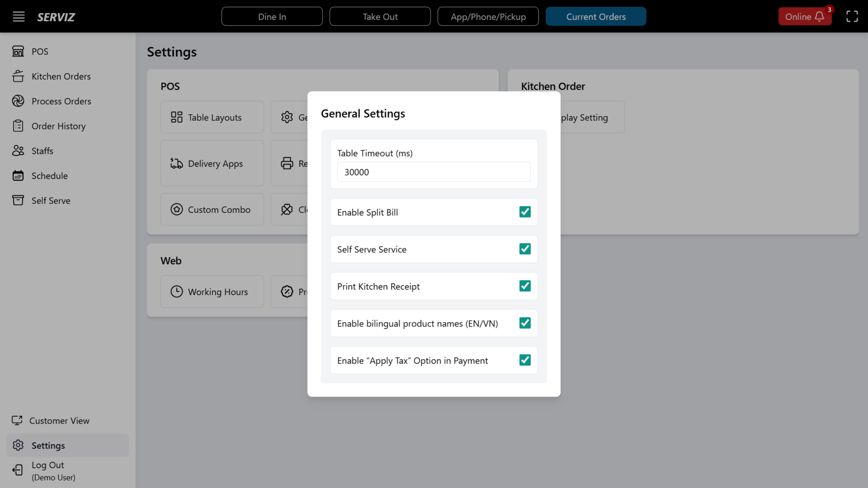Open the hamburger menu
The image size is (868, 488).
(x=18, y=16)
